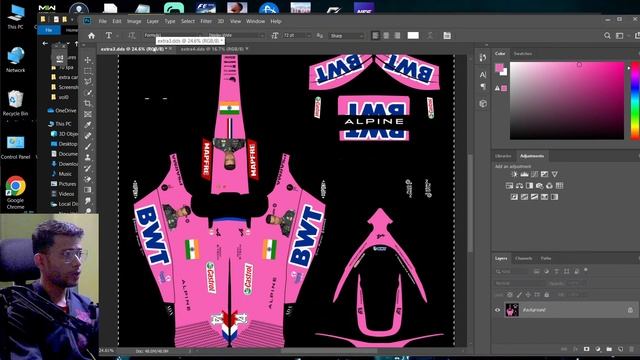The image size is (640, 360).
Task: Click the text color swatch in options bar
Action: click(x=413, y=36)
